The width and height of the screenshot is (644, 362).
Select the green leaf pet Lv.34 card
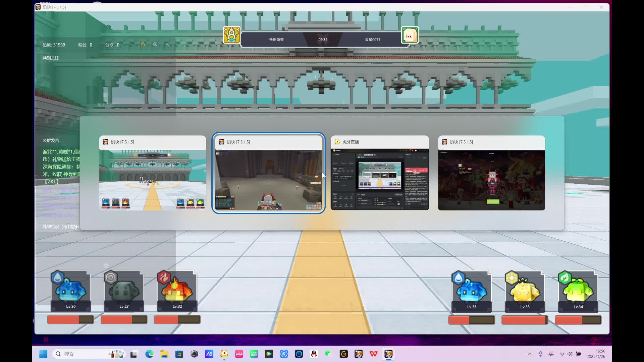[578, 291]
